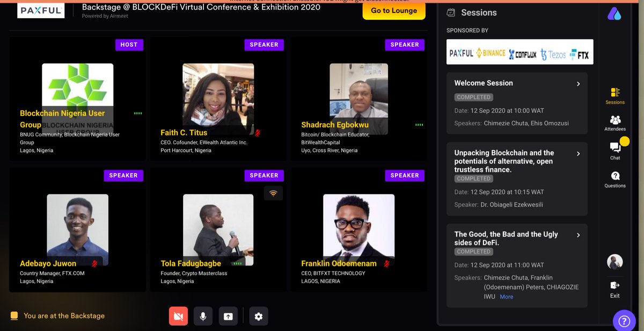Open the Questions sidebar tab

(615, 179)
